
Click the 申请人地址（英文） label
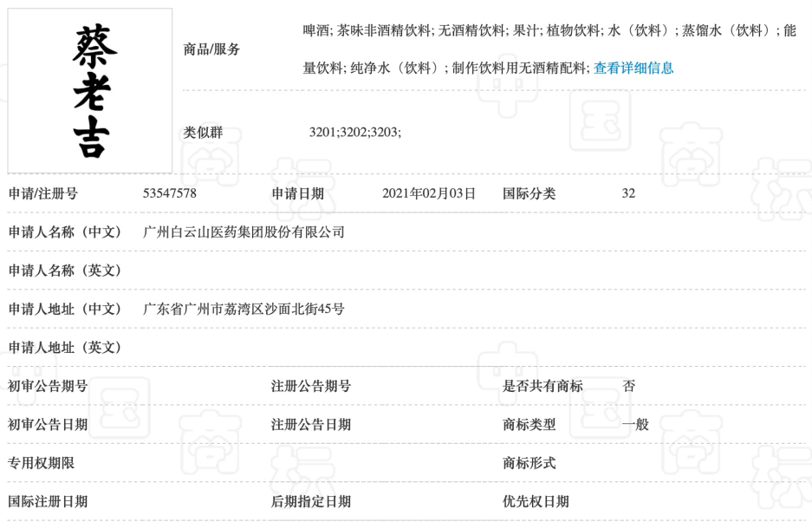tap(65, 348)
